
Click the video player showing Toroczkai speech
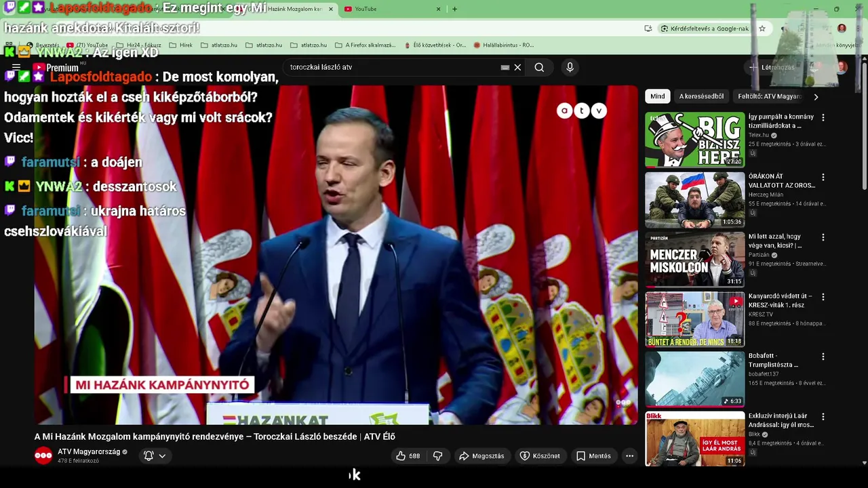336,255
